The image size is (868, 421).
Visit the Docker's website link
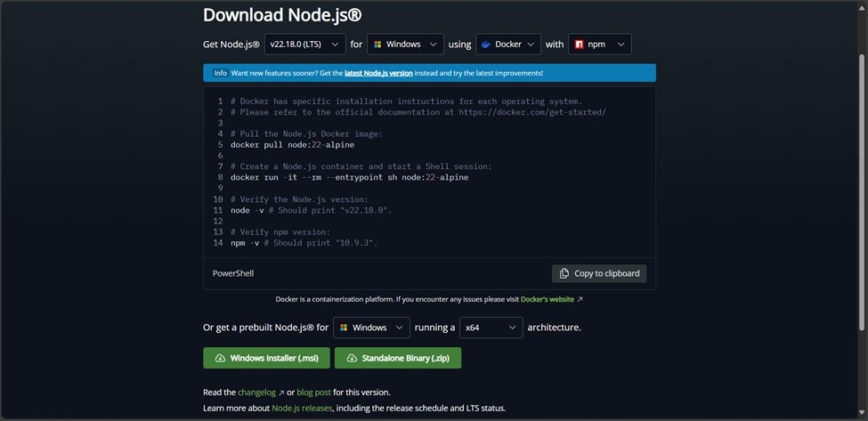click(x=547, y=300)
